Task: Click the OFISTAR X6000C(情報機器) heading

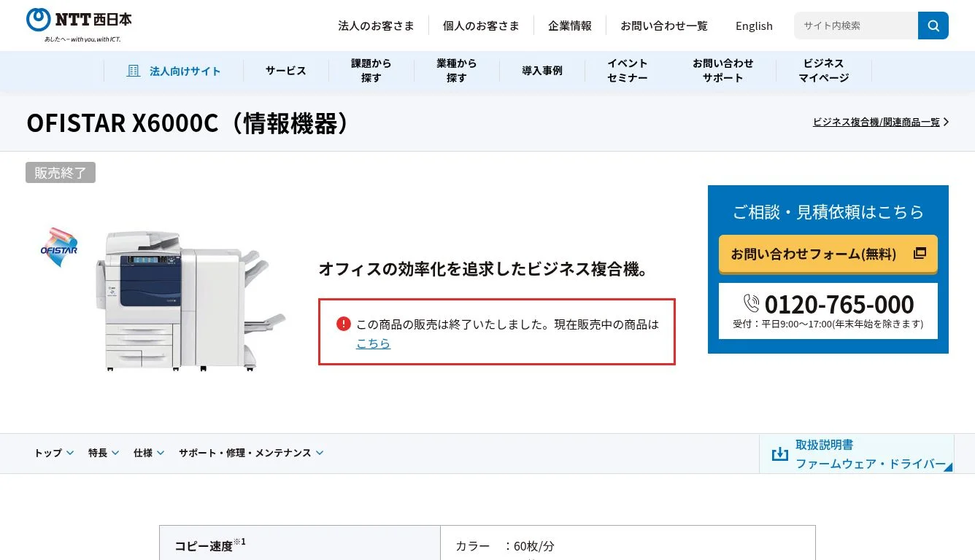Action: tap(188, 123)
